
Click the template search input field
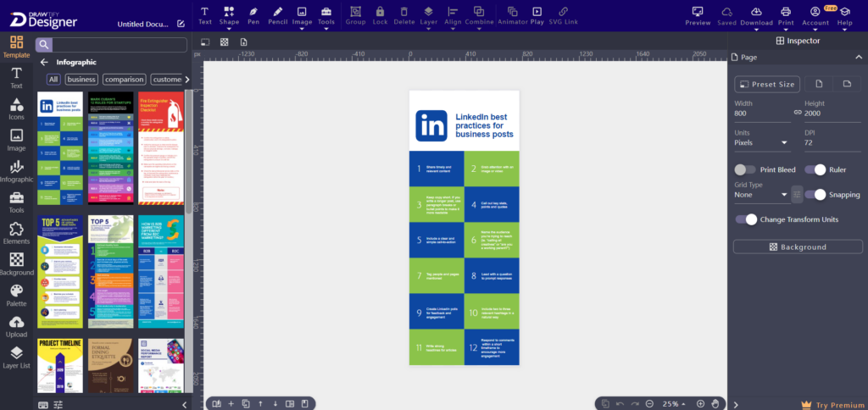click(x=119, y=45)
